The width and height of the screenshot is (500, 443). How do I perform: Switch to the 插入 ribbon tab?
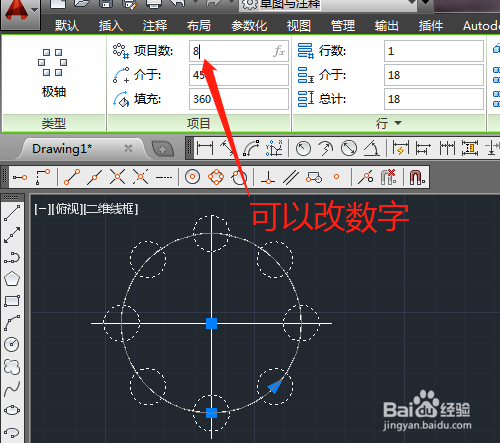pos(111,25)
